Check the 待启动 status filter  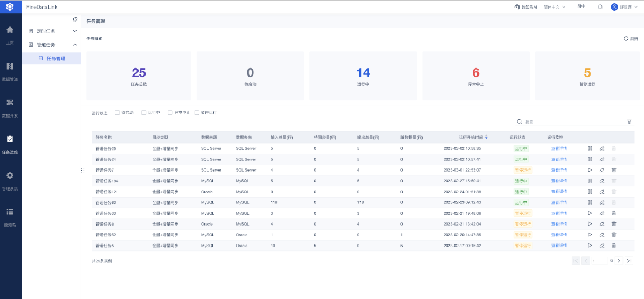point(117,112)
